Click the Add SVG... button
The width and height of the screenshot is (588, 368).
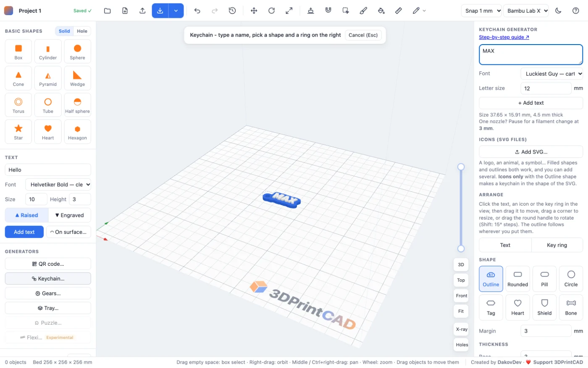coord(531,152)
